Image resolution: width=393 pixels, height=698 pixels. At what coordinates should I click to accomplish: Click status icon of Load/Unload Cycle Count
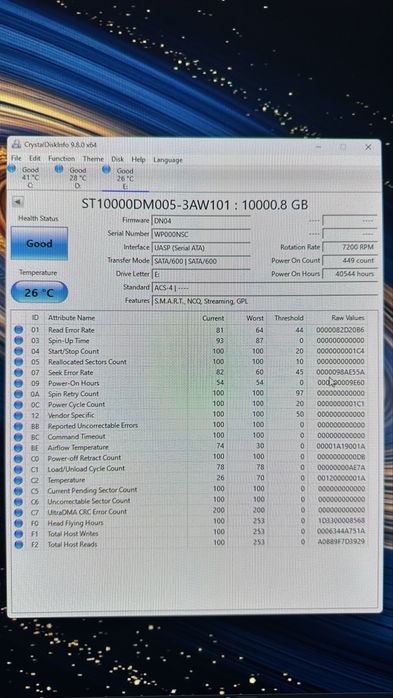19,469
